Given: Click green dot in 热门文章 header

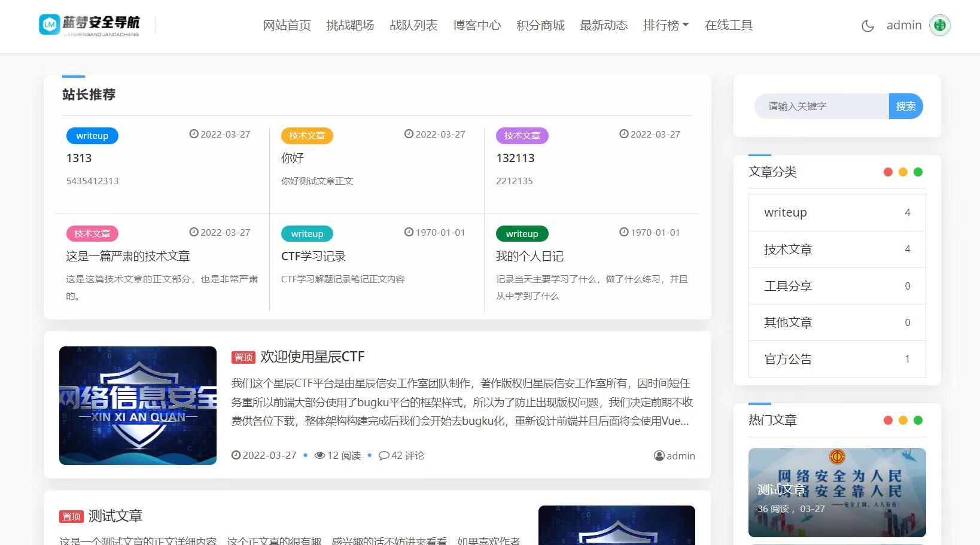Looking at the screenshot, I should click(x=918, y=420).
